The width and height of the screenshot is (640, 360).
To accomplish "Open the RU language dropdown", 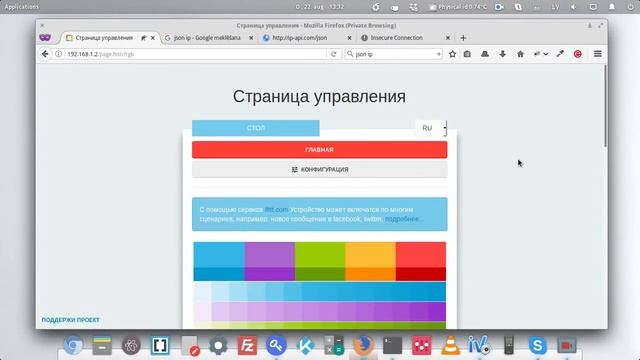I will click(x=431, y=128).
